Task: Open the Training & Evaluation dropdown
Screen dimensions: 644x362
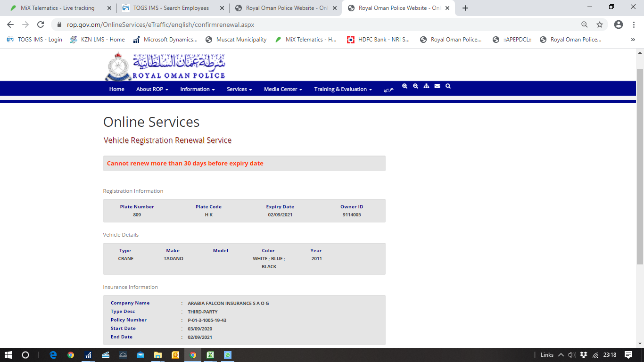Action: point(343,89)
